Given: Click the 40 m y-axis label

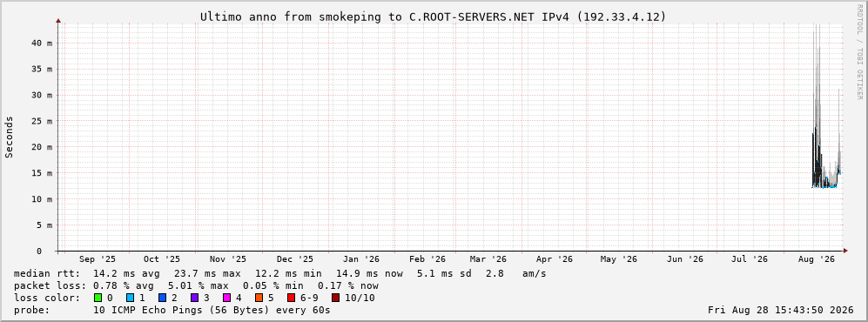Looking at the screenshot, I should coord(44,44).
